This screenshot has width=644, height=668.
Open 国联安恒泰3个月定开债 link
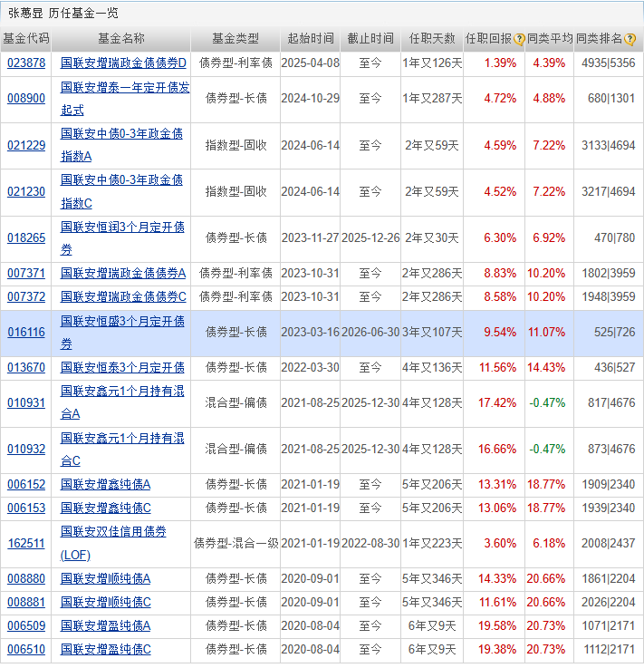(x=122, y=367)
